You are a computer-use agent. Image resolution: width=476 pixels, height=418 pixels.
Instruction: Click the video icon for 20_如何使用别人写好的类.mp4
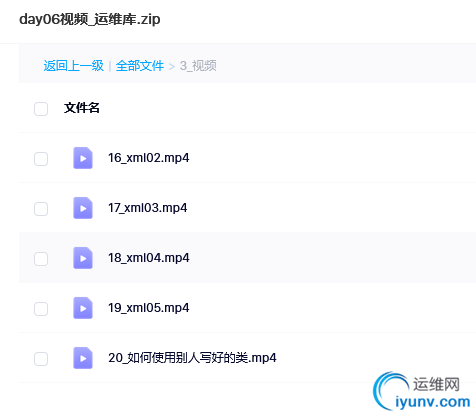83,358
